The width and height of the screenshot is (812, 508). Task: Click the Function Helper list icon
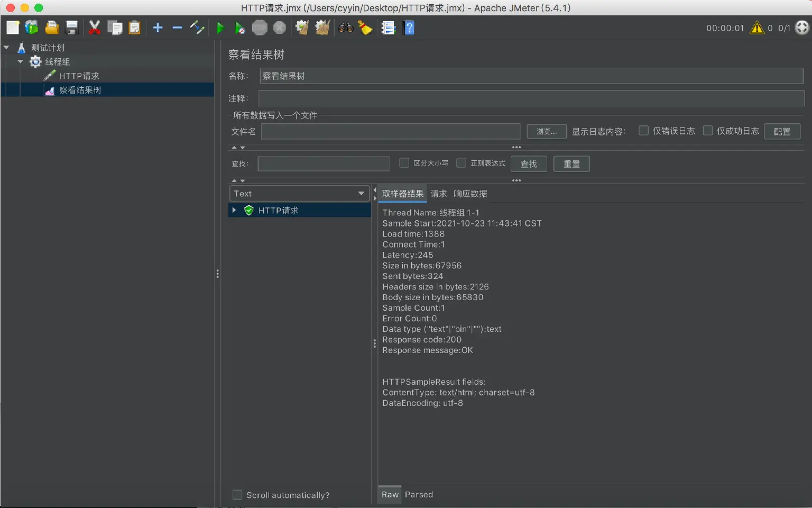(389, 28)
